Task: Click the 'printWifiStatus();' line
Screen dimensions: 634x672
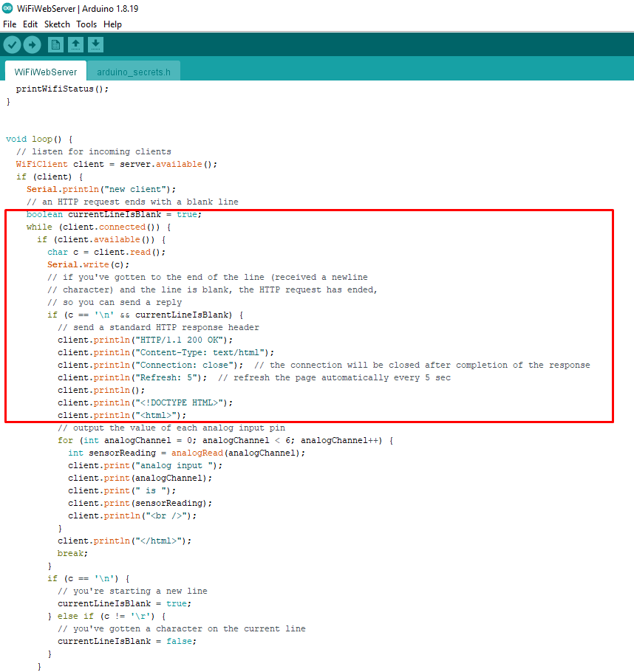Action: tap(62, 89)
